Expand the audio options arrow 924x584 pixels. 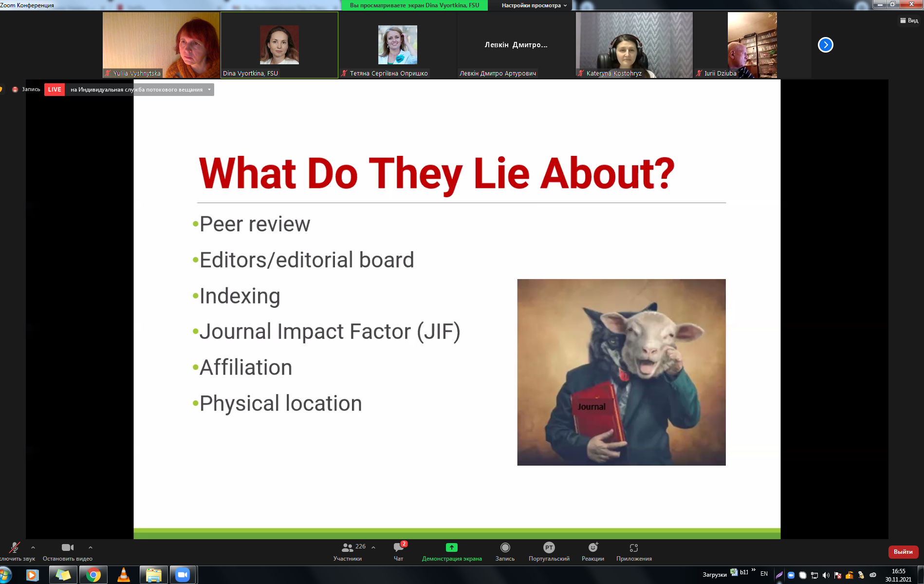pyautogui.click(x=33, y=547)
